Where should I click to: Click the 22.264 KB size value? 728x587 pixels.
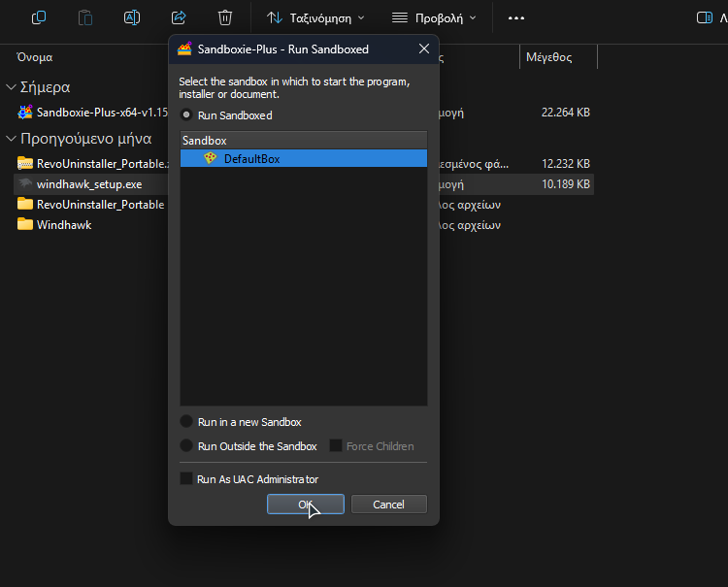(x=566, y=113)
